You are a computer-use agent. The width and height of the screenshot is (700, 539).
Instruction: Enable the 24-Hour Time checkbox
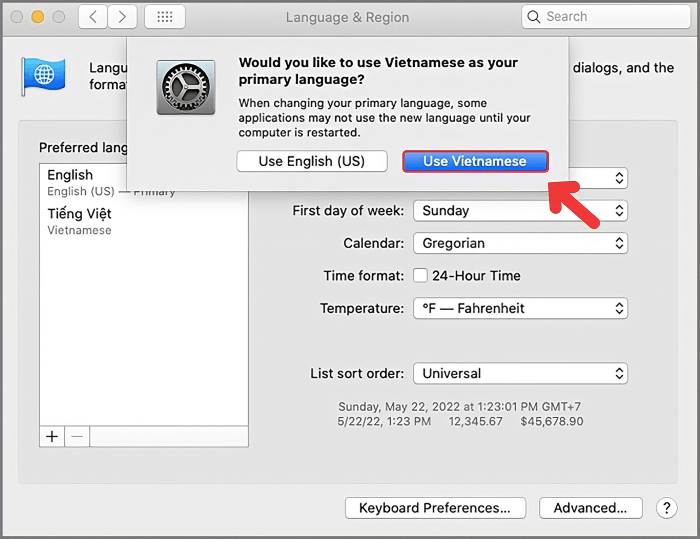421,276
